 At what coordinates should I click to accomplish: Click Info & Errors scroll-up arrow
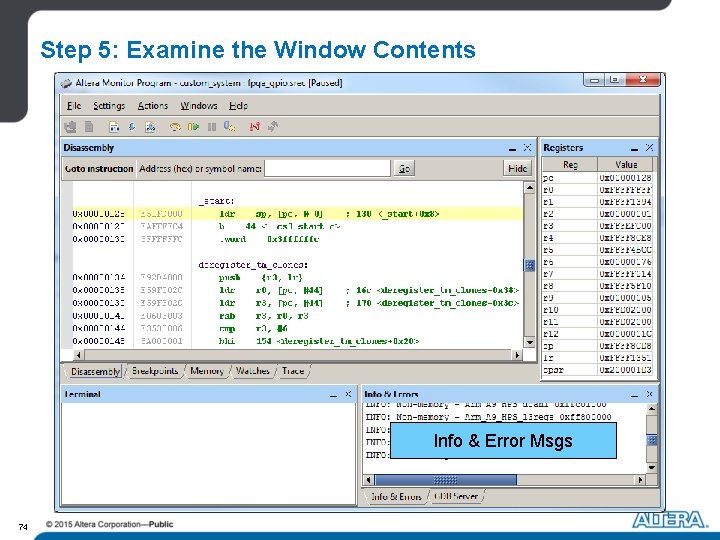(652, 409)
